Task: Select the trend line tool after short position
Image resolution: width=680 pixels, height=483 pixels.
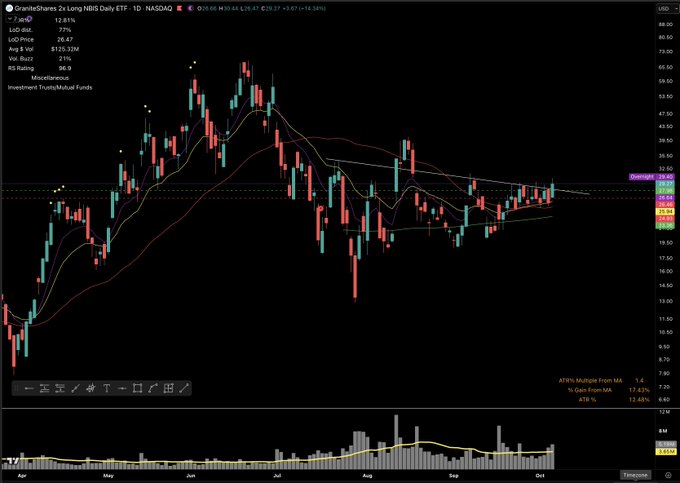Action: point(75,388)
